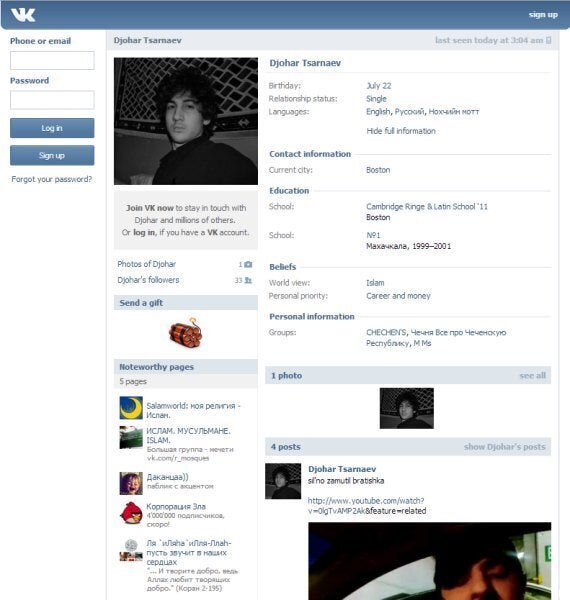Click the Phone or email field
Viewport: 570px width, 600px height.
coord(52,60)
